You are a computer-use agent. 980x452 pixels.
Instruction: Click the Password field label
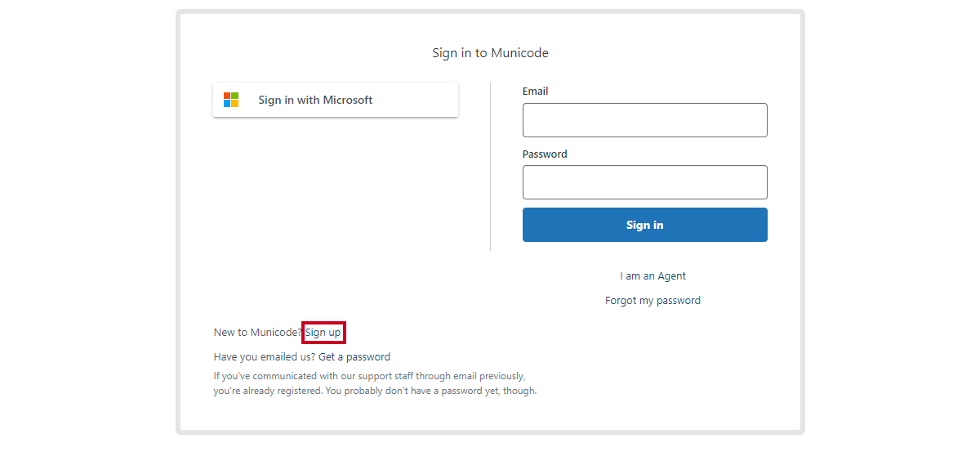click(545, 154)
